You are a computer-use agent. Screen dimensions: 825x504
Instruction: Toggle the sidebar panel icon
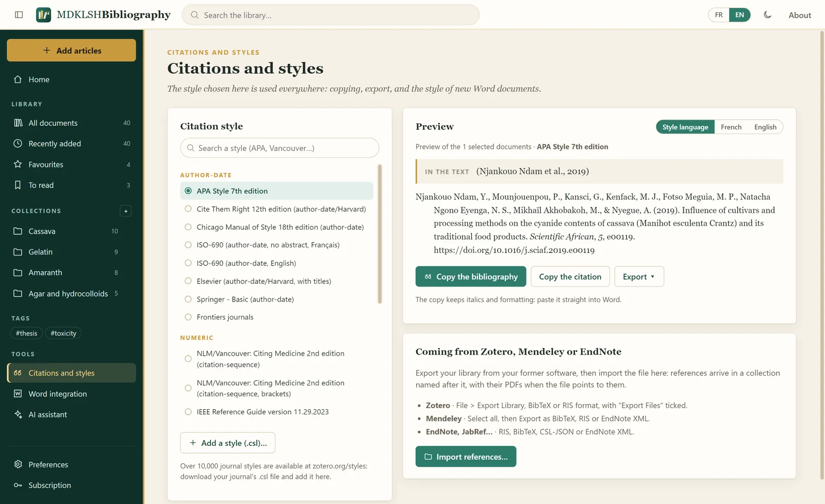(x=19, y=15)
